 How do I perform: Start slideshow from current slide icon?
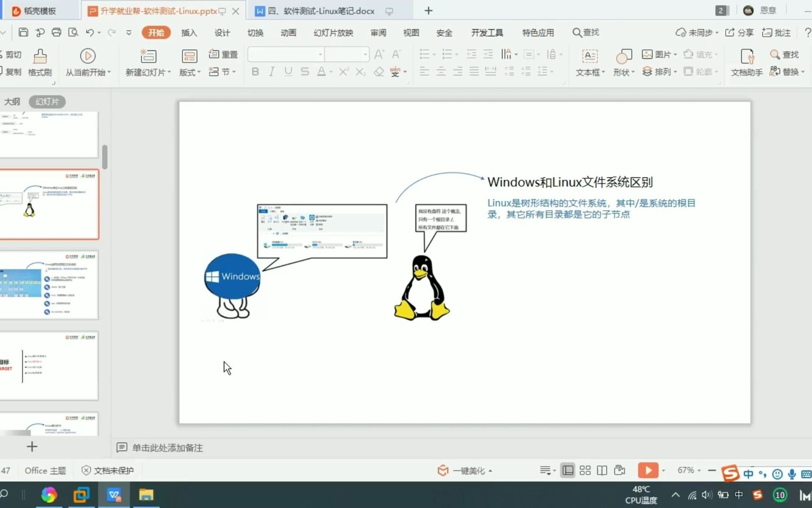[87, 56]
